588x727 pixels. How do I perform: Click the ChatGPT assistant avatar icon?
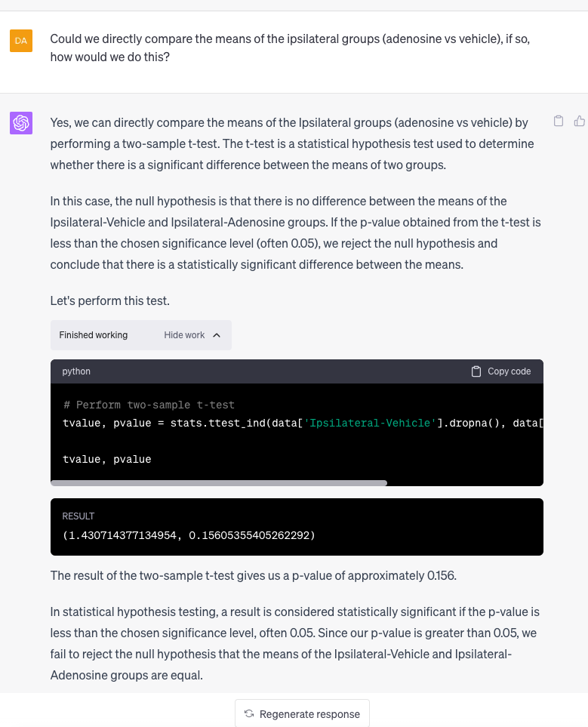pyautogui.click(x=21, y=123)
